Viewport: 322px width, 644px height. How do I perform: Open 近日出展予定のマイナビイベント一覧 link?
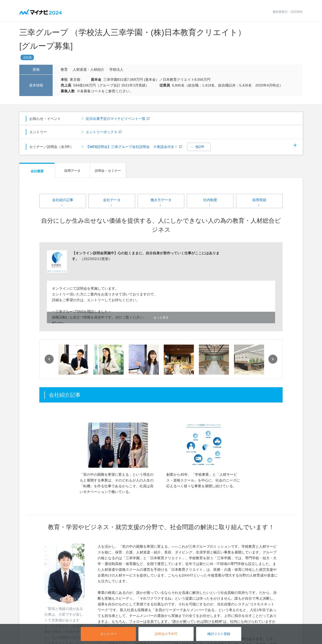[115, 119]
